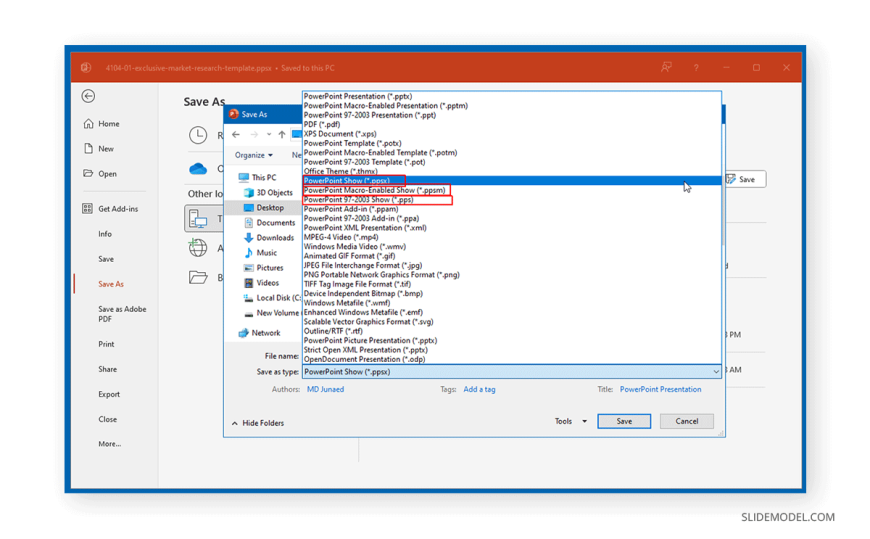
Task: Choose Animated GIF Format (*.gif)
Action: click(x=512, y=256)
